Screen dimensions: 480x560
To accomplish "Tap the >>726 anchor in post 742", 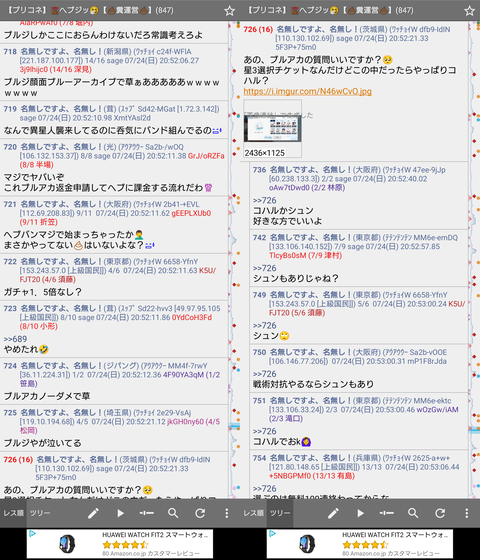I will (265, 268).
